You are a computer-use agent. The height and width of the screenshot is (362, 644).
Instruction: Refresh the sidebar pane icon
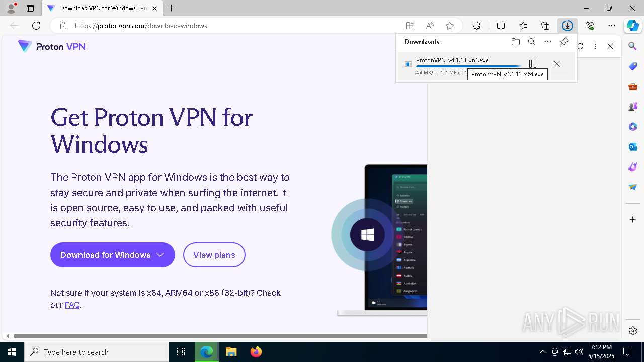(580, 46)
